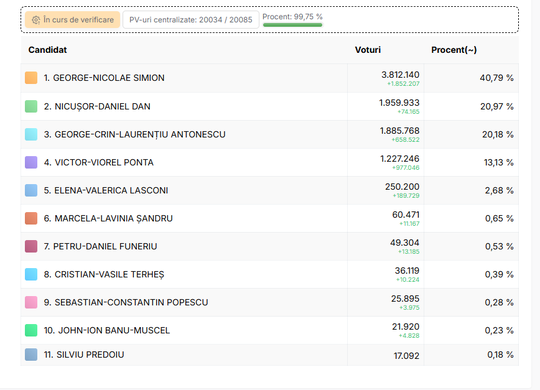Select the blue swatch for Elena-Valerica Lasconi
This screenshot has height=390, width=540.
pos(31,190)
